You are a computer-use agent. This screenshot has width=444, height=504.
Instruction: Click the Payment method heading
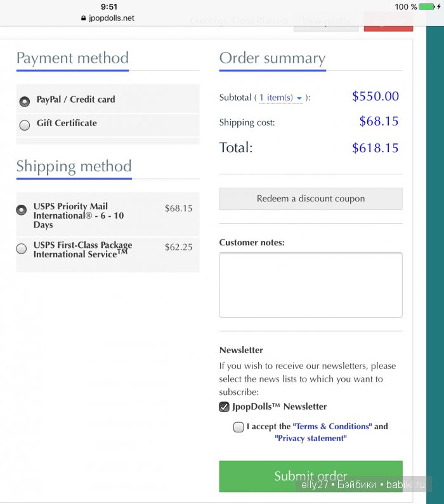[72, 58]
